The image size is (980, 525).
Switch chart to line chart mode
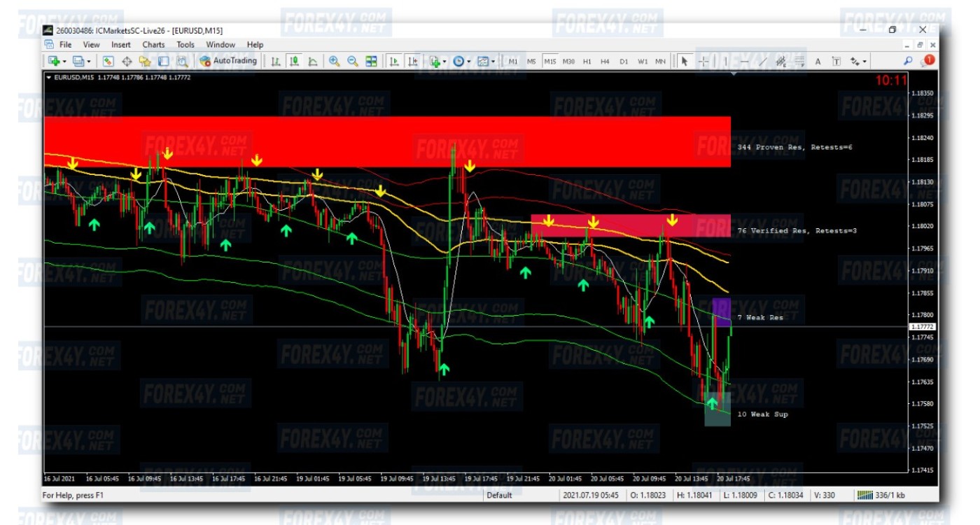[x=312, y=62]
